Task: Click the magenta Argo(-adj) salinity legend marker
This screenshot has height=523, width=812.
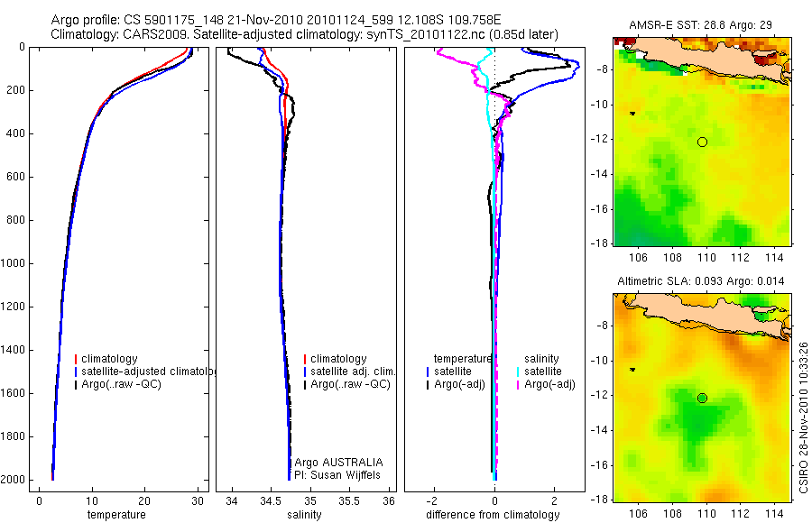Action: coord(518,384)
